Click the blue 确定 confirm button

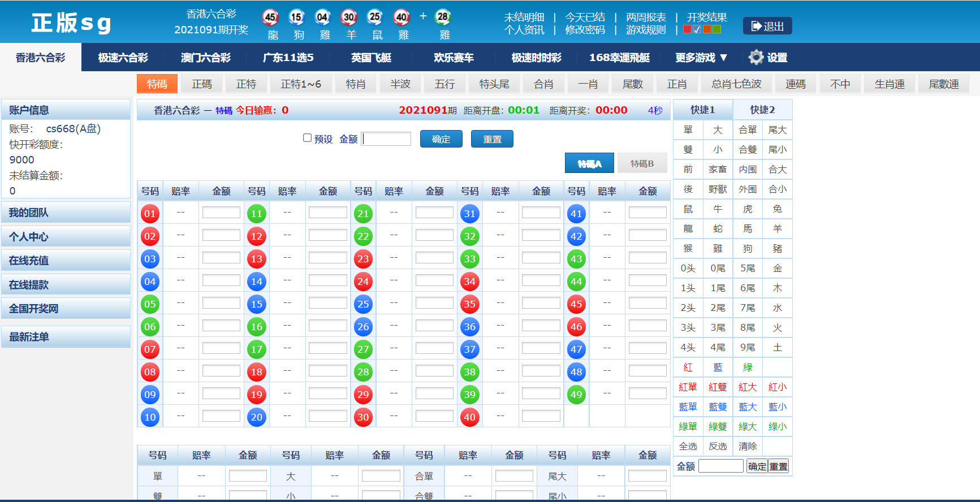point(441,139)
